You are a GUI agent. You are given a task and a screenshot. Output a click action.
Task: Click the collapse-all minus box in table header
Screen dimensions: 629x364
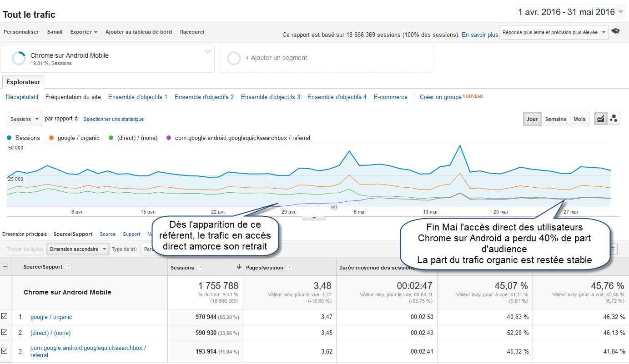pos(5,267)
